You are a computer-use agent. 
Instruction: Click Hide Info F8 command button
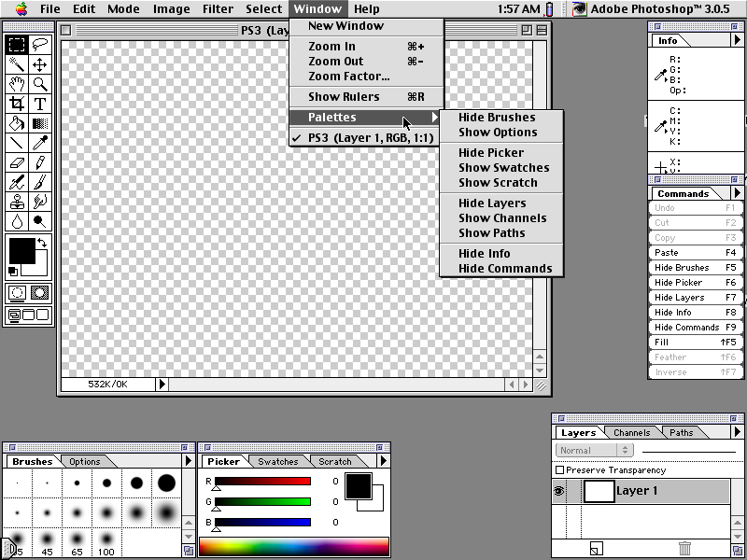695,313
